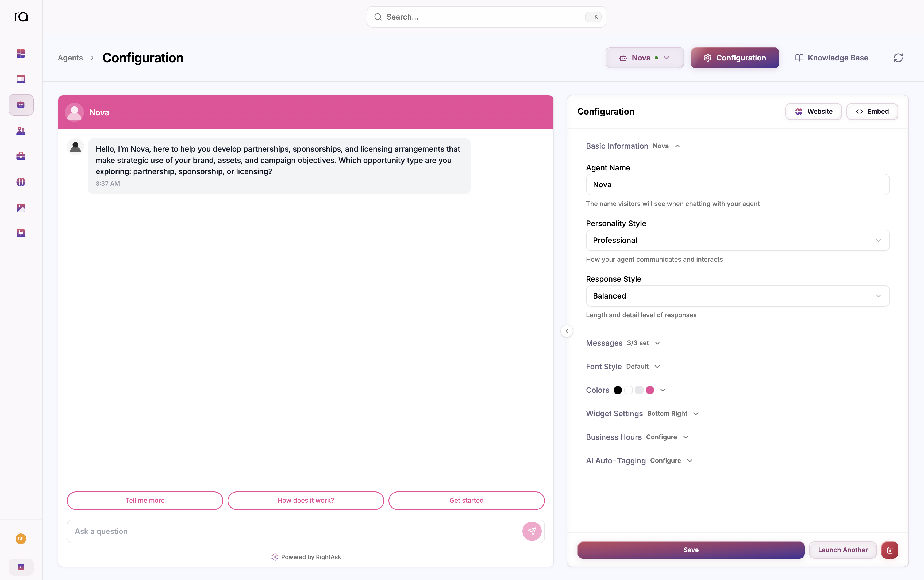Click the How does it work? suggestion
Screen dimensions: 924x580
[305, 501]
